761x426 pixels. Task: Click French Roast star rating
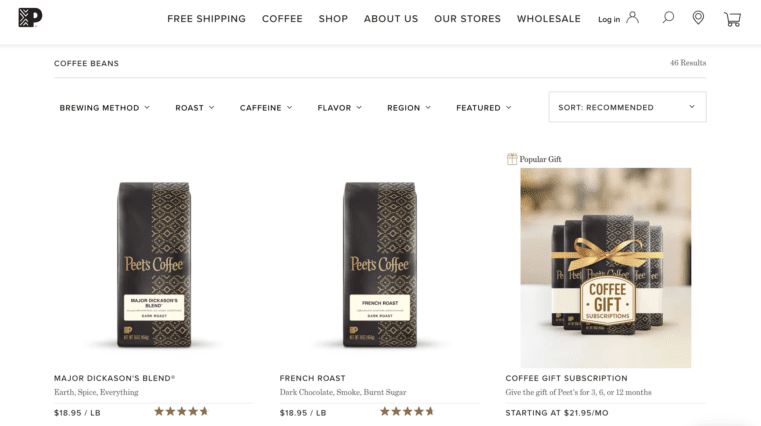click(x=407, y=412)
